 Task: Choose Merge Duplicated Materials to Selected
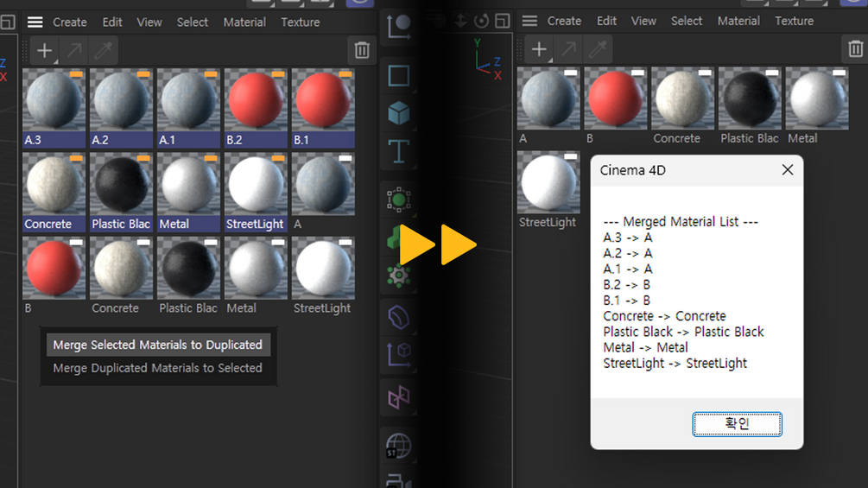[158, 368]
